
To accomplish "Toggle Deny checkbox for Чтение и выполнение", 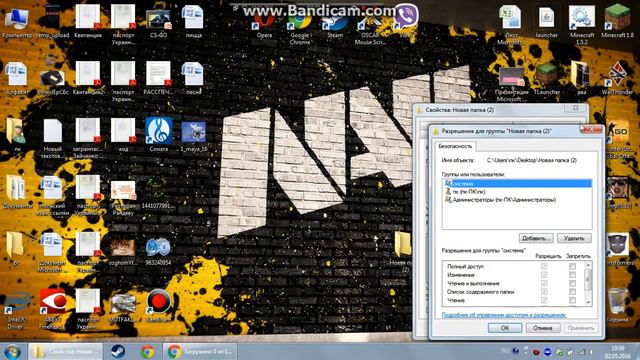I will [x=572, y=283].
